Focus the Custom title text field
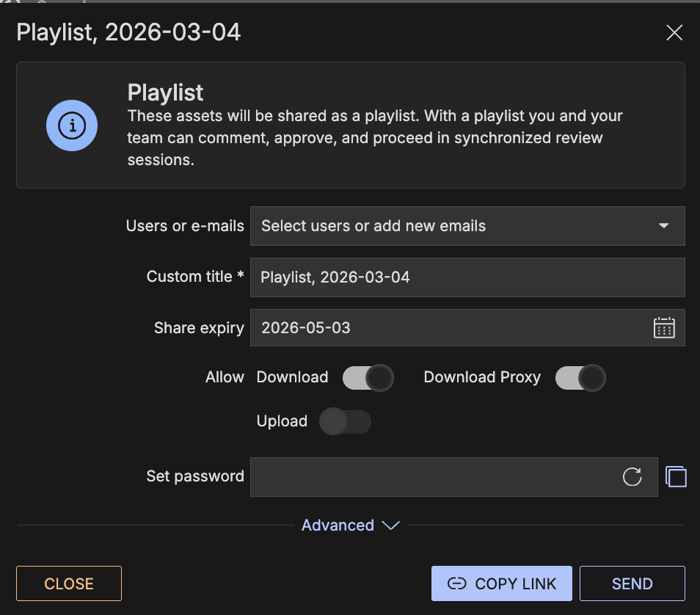Image resolution: width=700 pixels, height=615 pixels. click(x=467, y=277)
